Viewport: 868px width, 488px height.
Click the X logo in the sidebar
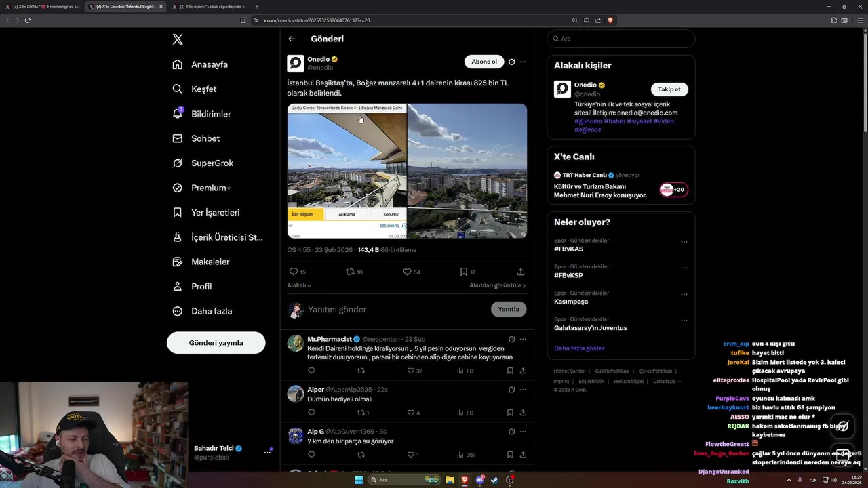tap(178, 39)
